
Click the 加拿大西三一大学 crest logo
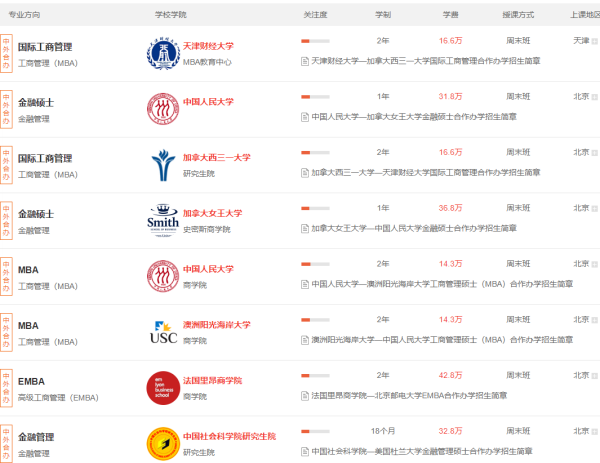[160, 164]
